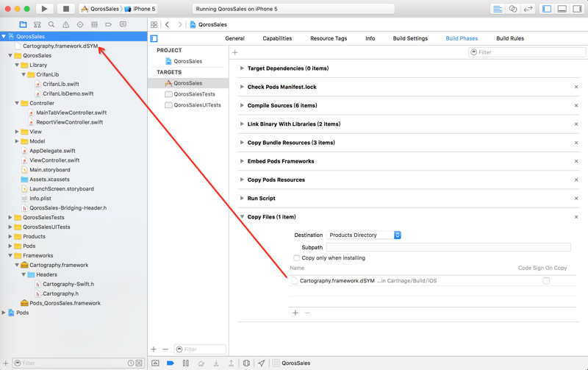588x370 pixels.
Task: Click the step into debug icon
Action: 216,363
